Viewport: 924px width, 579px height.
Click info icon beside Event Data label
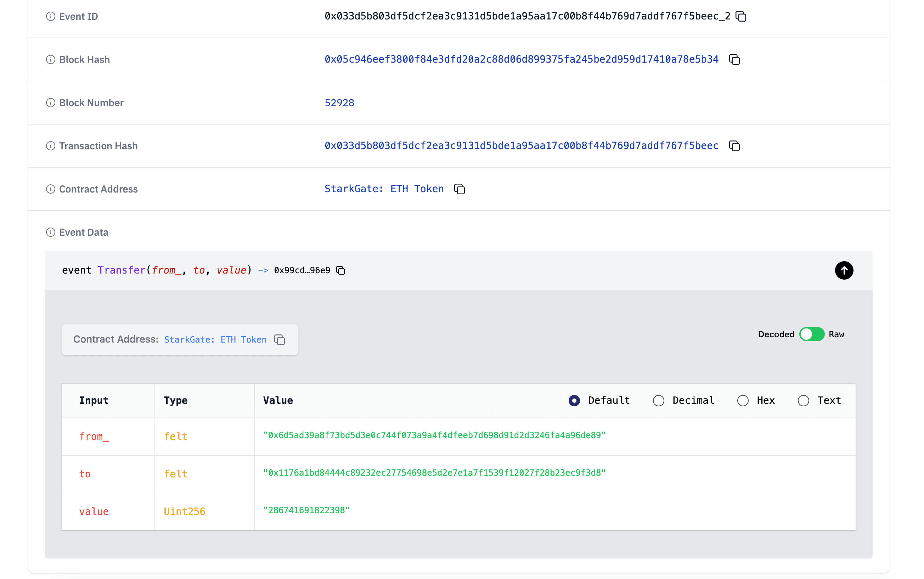click(51, 233)
